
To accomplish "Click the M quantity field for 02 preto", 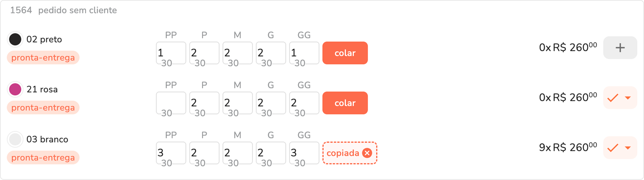I will [238, 53].
